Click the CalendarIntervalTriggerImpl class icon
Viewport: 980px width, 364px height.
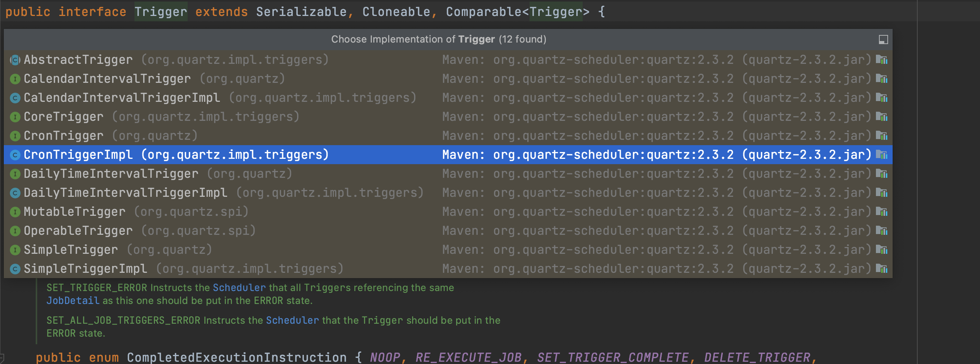(x=15, y=98)
